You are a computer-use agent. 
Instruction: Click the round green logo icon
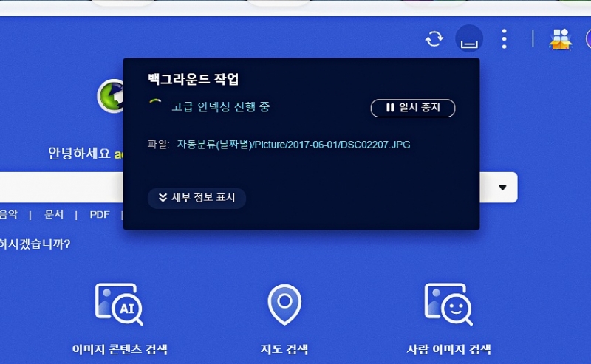[111, 96]
